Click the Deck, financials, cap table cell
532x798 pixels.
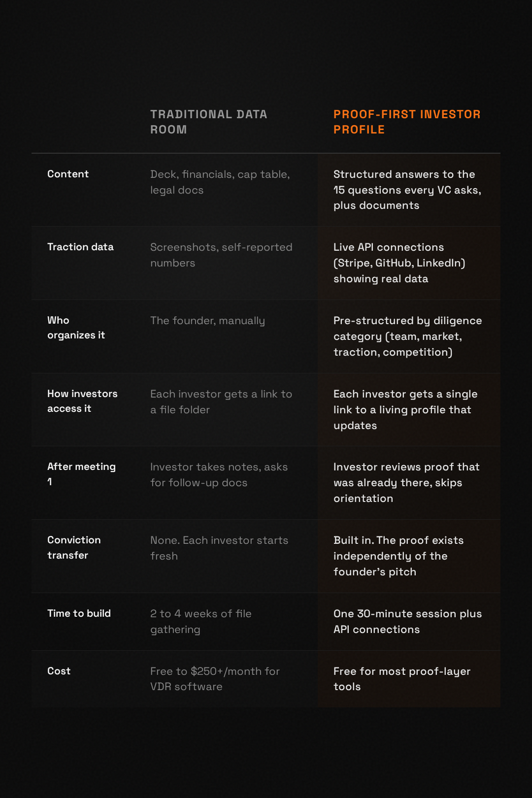coord(220,182)
